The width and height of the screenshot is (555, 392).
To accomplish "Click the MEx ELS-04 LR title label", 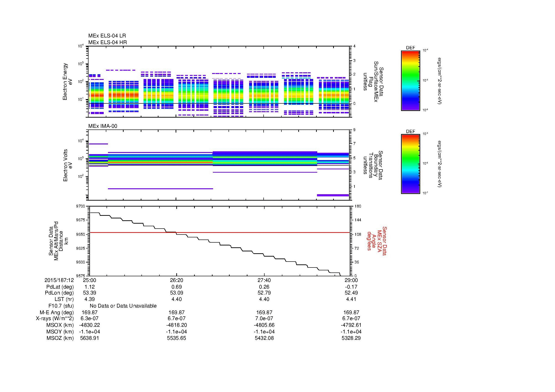I will pyautogui.click(x=107, y=36).
